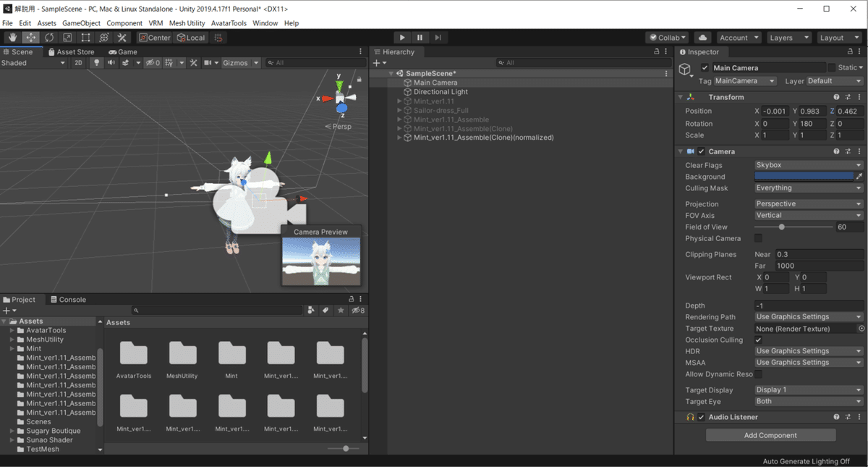Select Sunao Shader folder in Project
The image size is (868, 467).
[49, 440]
